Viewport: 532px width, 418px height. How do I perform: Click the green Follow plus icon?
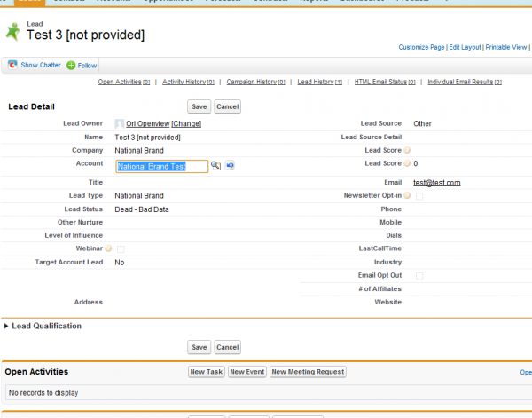point(71,65)
